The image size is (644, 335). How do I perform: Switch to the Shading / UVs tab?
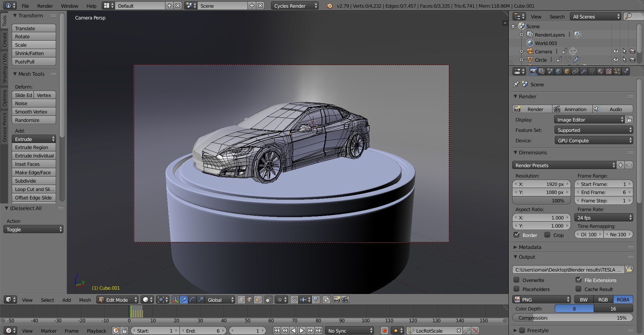pyautogui.click(x=5, y=68)
